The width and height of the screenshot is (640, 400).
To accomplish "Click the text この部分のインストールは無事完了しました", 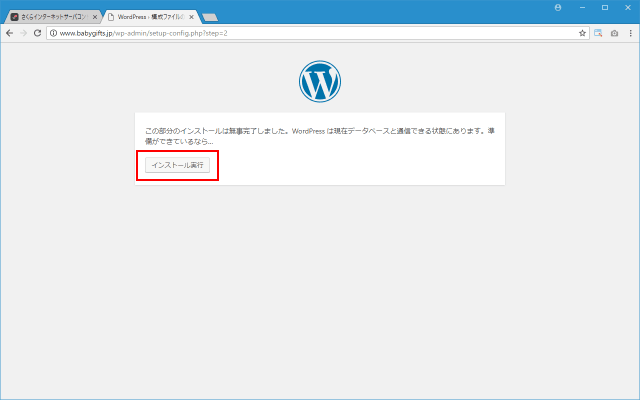I will coord(217,131).
